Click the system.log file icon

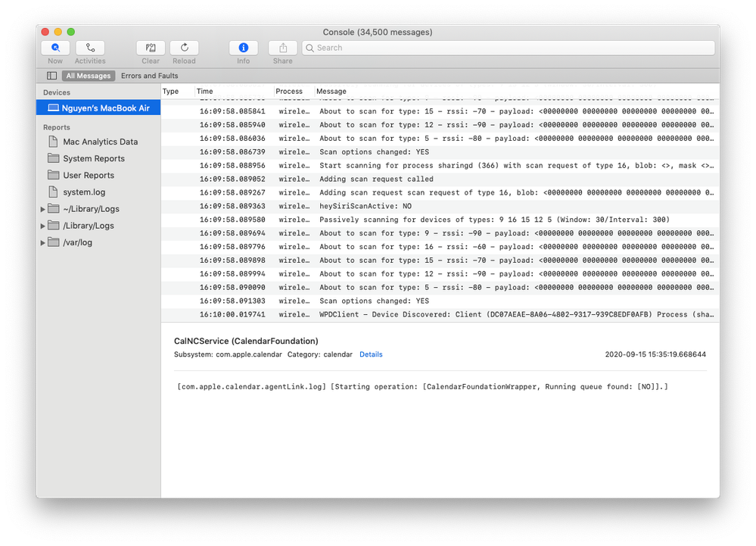(54, 192)
